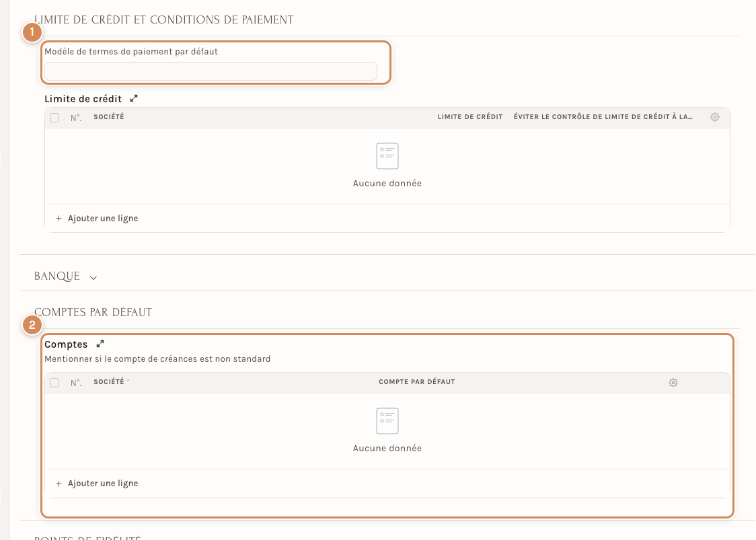Viewport: 756px width, 540px height.
Task: Open column settings gear in Limite de crédit table
Action: (x=715, y=117)
